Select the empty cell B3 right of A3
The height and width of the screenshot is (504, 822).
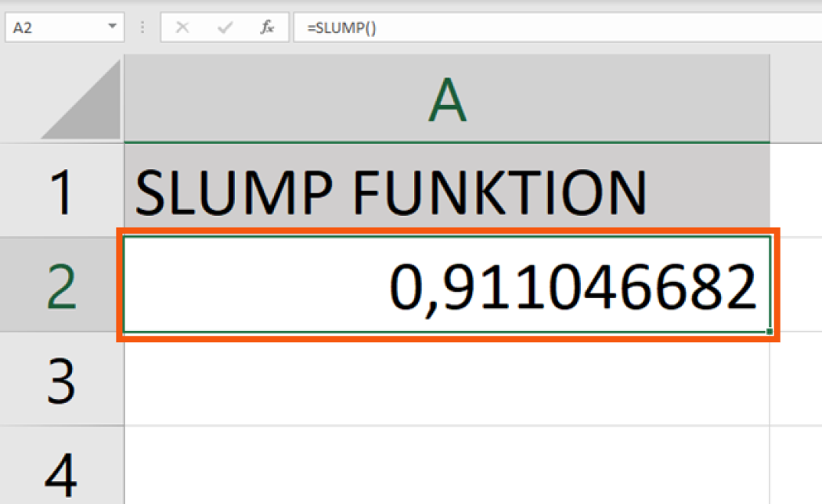(796, 380)
